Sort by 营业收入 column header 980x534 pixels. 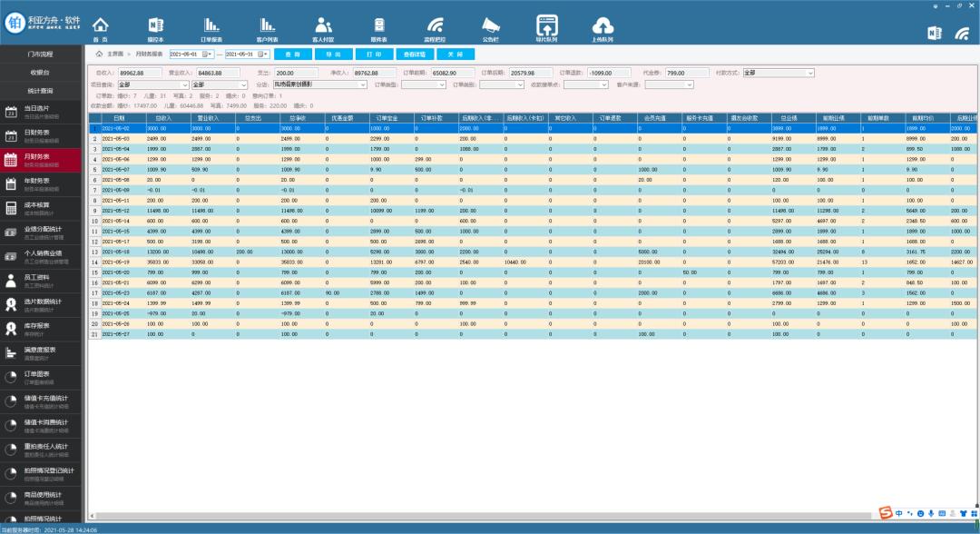208,118
